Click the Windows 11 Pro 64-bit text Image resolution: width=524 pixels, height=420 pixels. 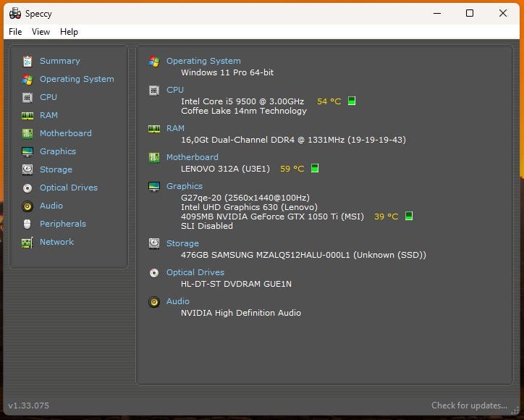[227, 72]
